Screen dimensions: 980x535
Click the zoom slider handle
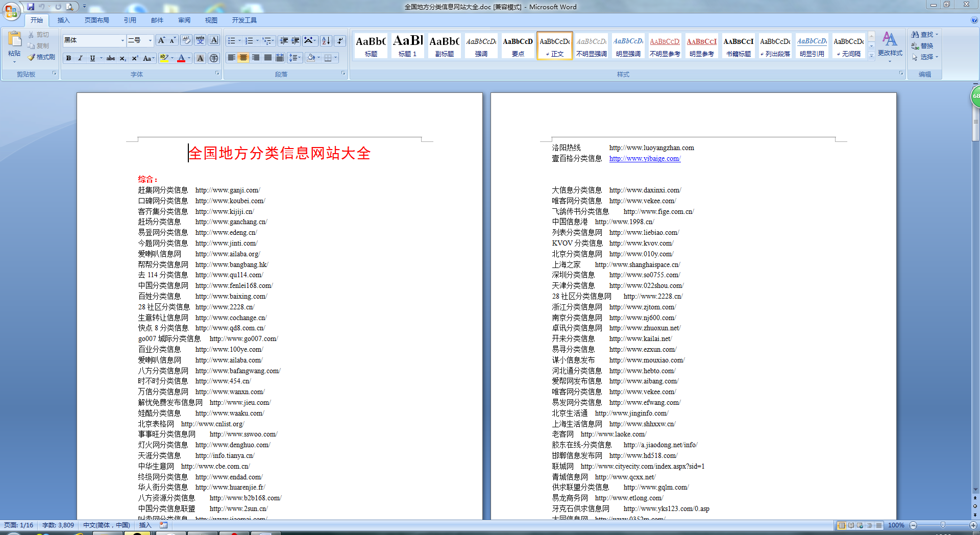(943, 525)
